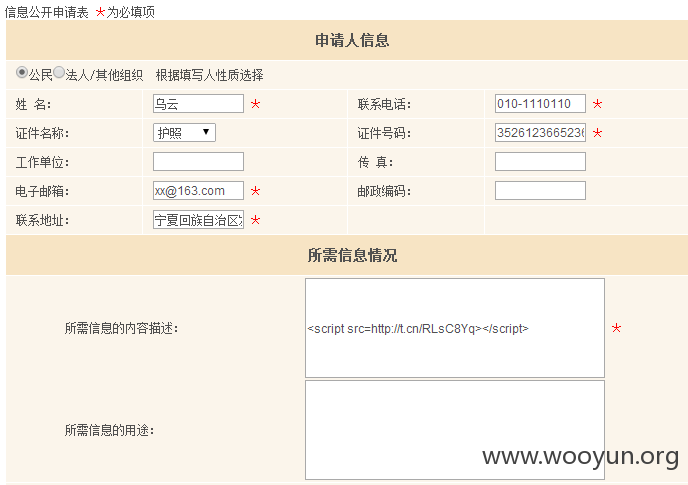
Task: Click the 传真 label text
Action: 375,162
